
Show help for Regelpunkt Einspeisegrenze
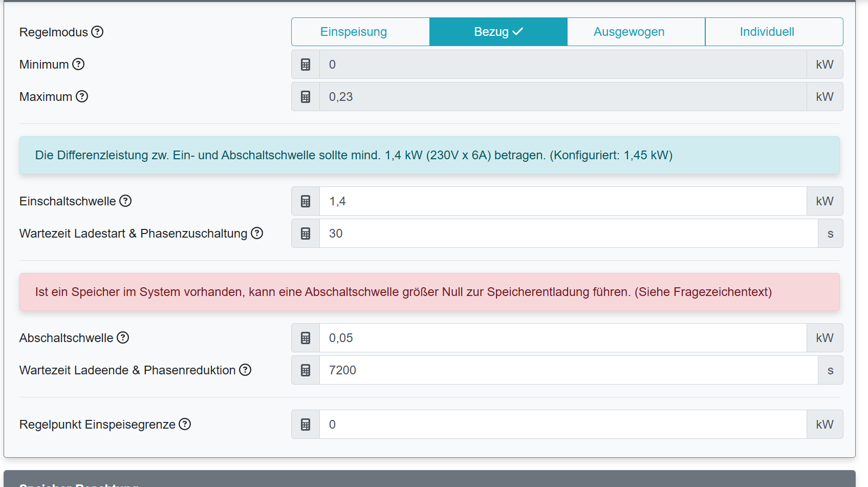[x=185, y=424]
